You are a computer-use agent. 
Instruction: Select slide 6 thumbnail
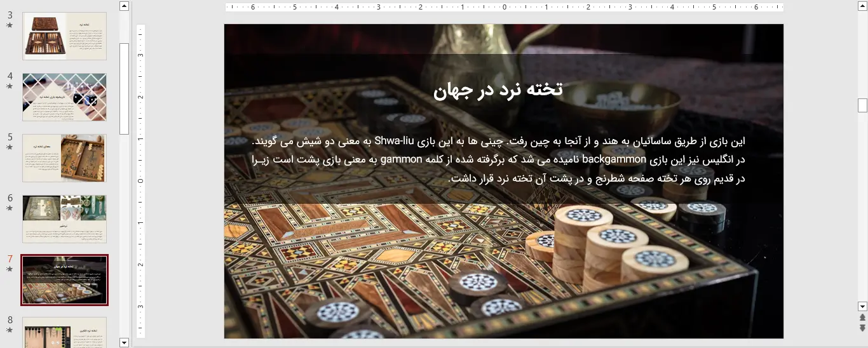coord(64,219)
